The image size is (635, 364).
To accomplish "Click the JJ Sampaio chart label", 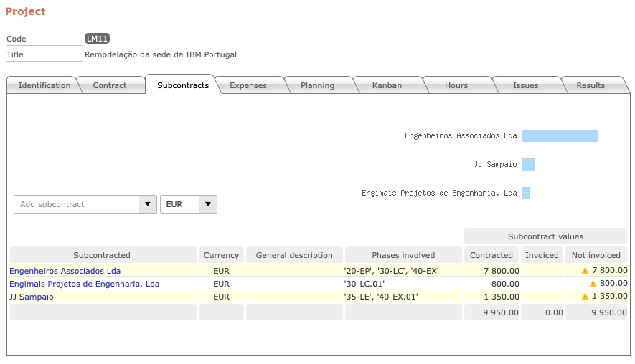I will pyautogui.click(x=495, y=164).
